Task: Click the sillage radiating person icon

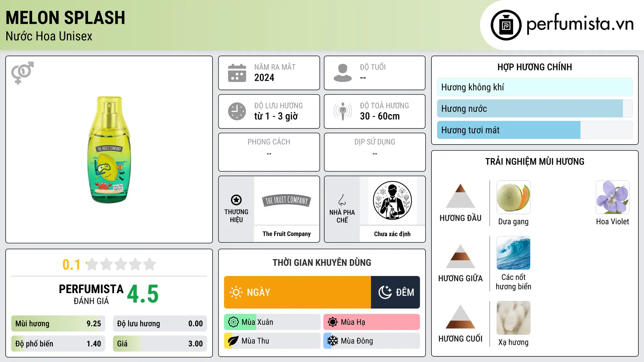Action: (343, 111)
